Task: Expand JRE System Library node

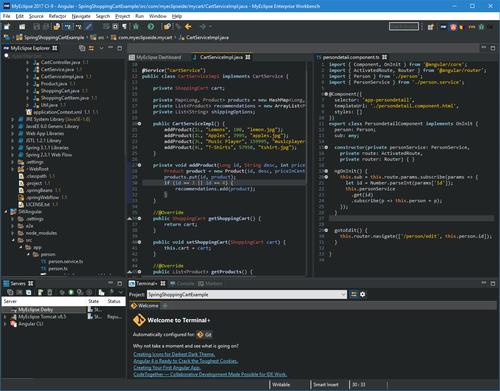Action: point(12,119)
